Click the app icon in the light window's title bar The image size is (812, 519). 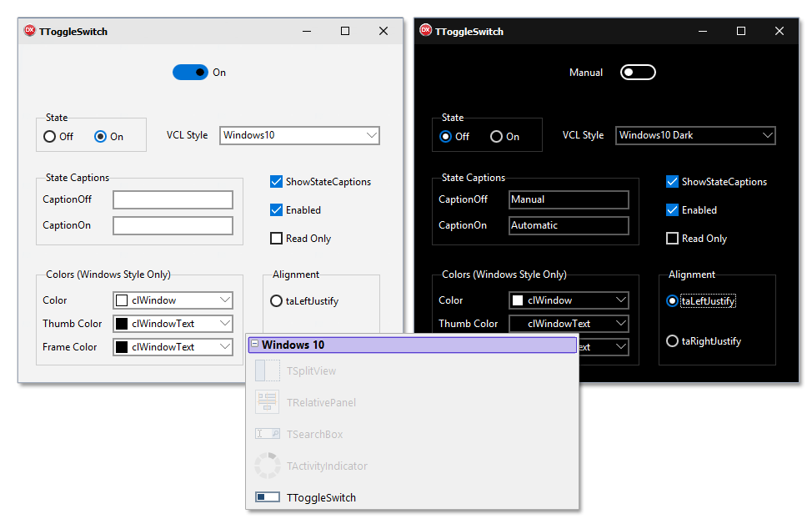[29, 31]
